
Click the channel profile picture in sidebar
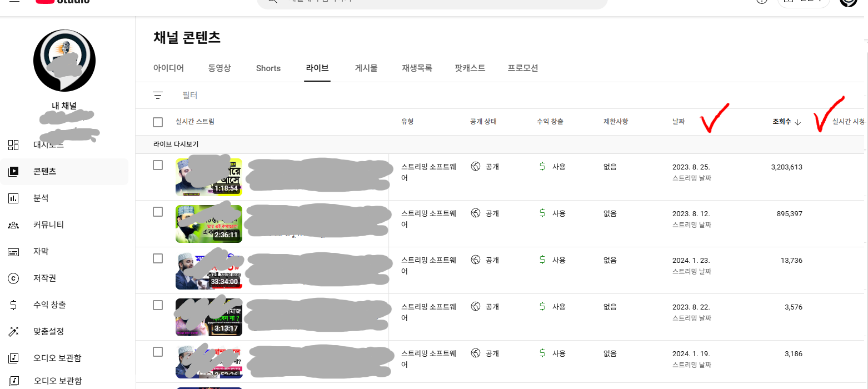point(64,61)
